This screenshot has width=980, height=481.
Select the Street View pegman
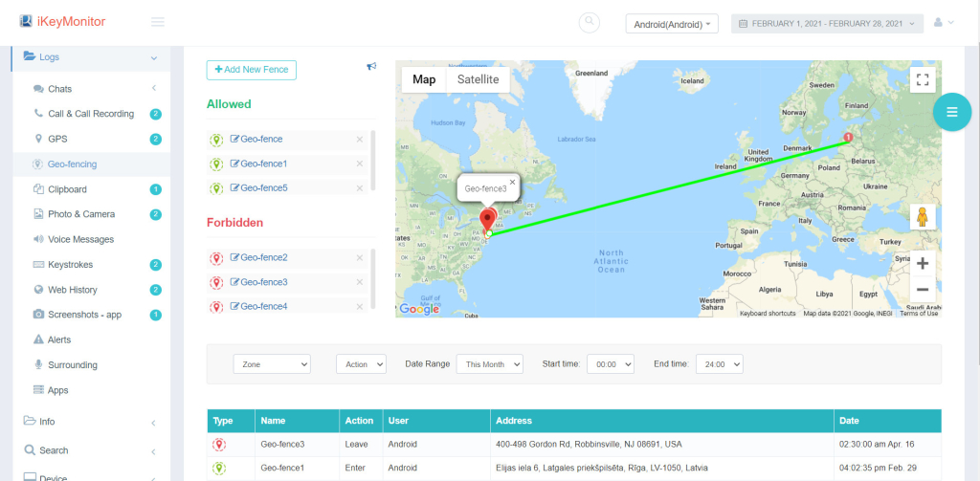[922, 217]
